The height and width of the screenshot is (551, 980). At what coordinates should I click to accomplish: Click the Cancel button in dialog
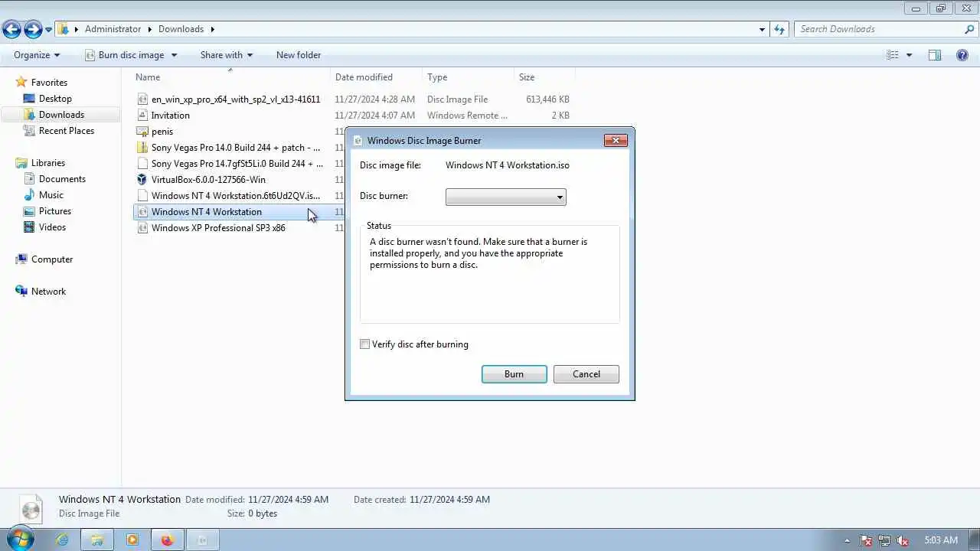pyautogui.click(x=586, y=374)
